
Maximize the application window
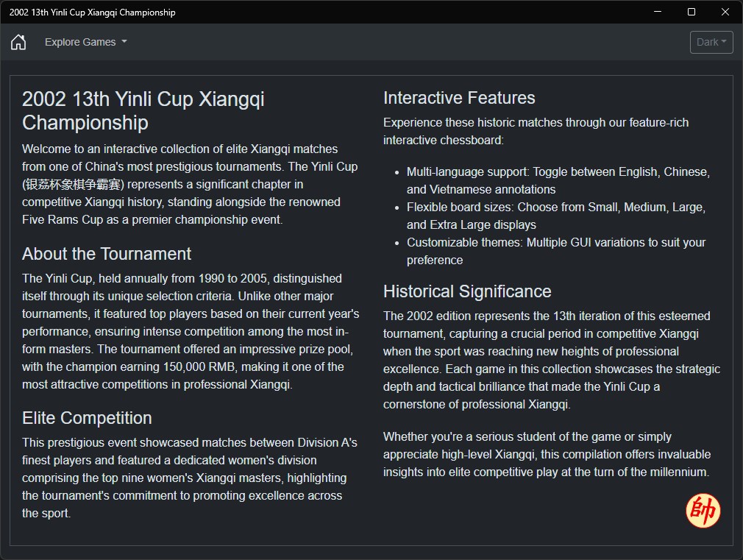click(692, 12)
